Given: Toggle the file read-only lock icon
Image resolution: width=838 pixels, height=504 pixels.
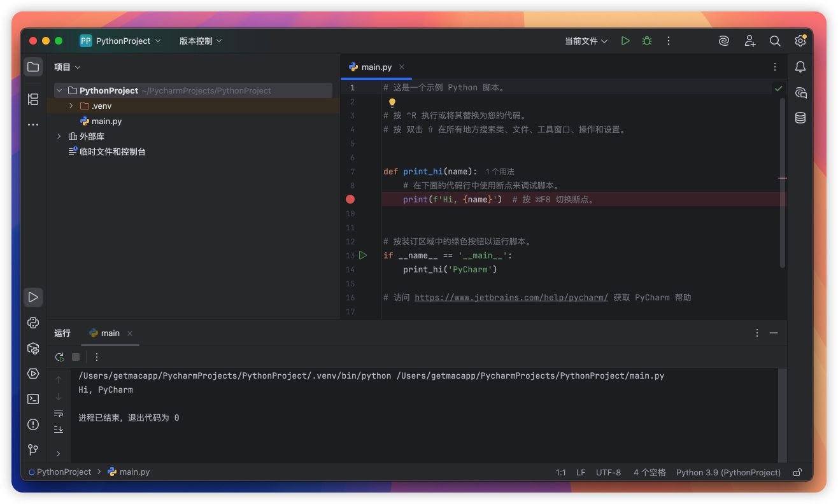Looking at the screenshot, I should coord(797,472).
